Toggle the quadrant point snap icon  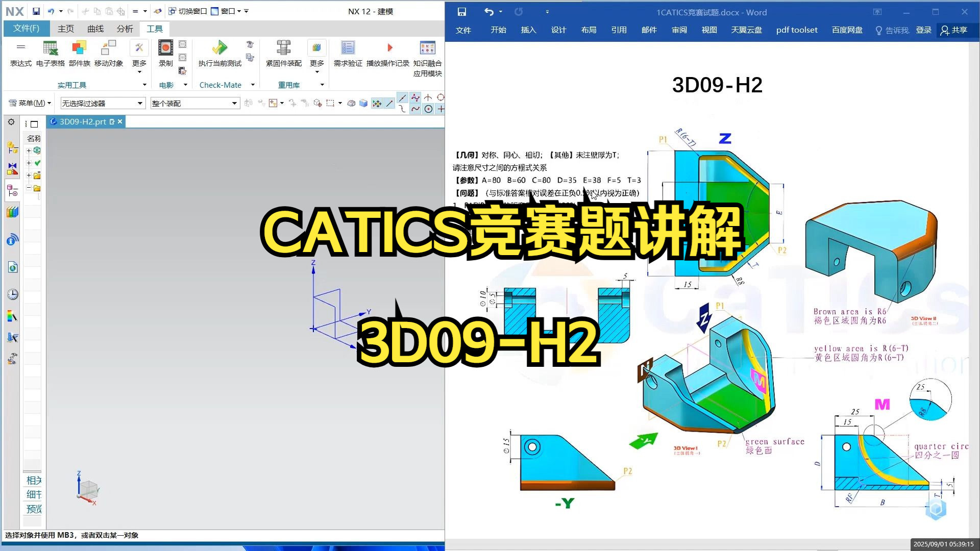(440, 97)
